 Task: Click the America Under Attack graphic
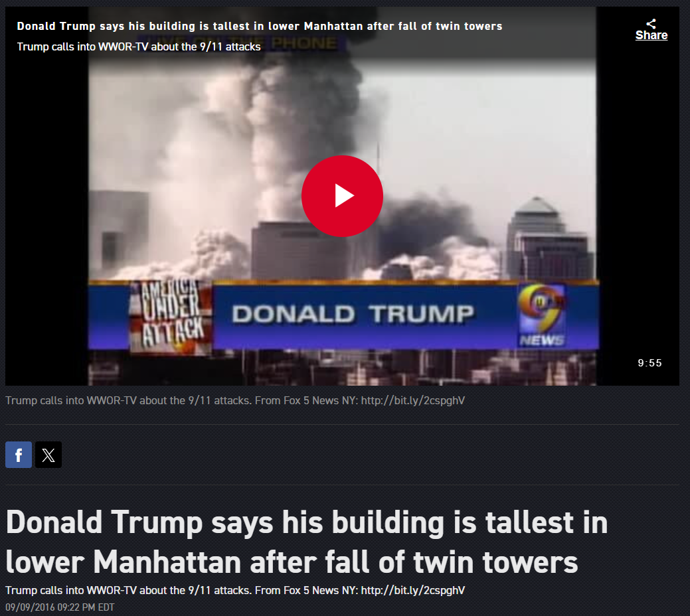click(x=171, y=317)
